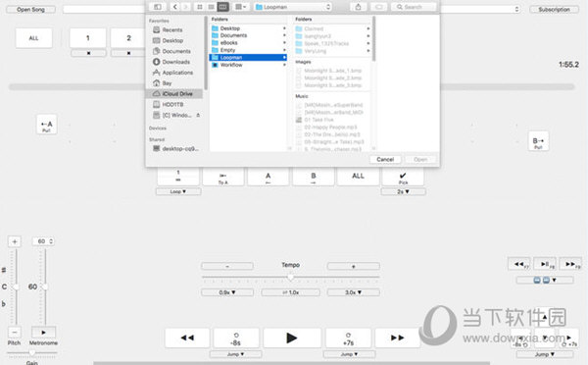The image size is (588, 365).
Task: Click the tags icon in file dialog
Action: point(378,7)
